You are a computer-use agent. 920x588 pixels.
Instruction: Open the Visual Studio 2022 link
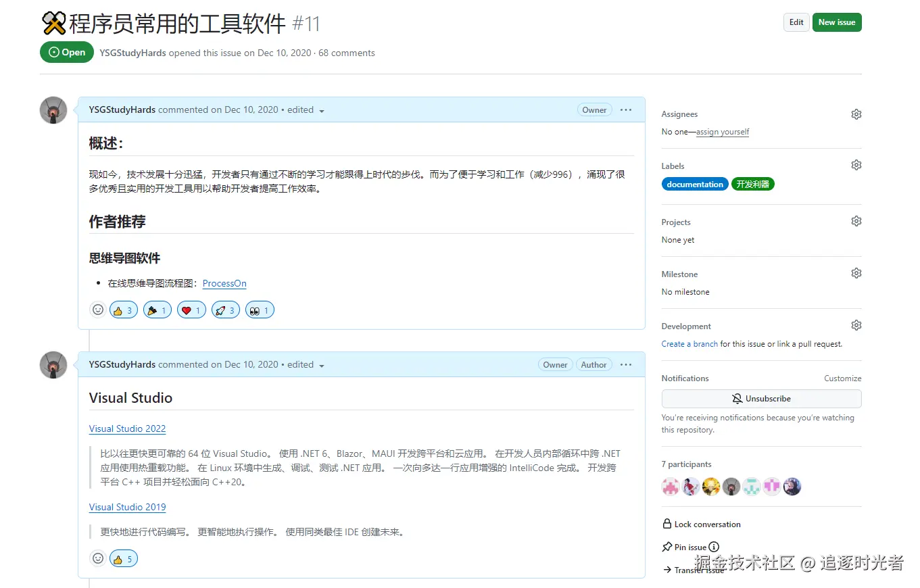(x=127, y=428)
